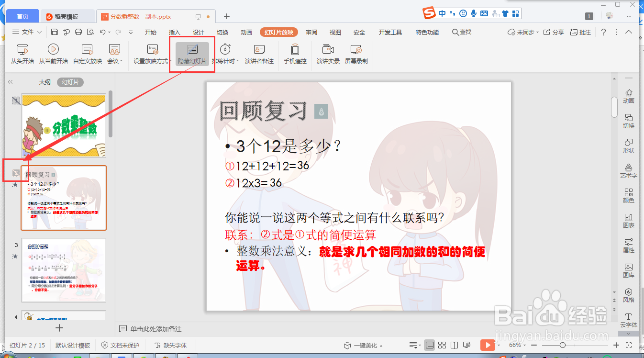Toggle 隐藏幻灯片 to hide current slide

coord(192,53)
